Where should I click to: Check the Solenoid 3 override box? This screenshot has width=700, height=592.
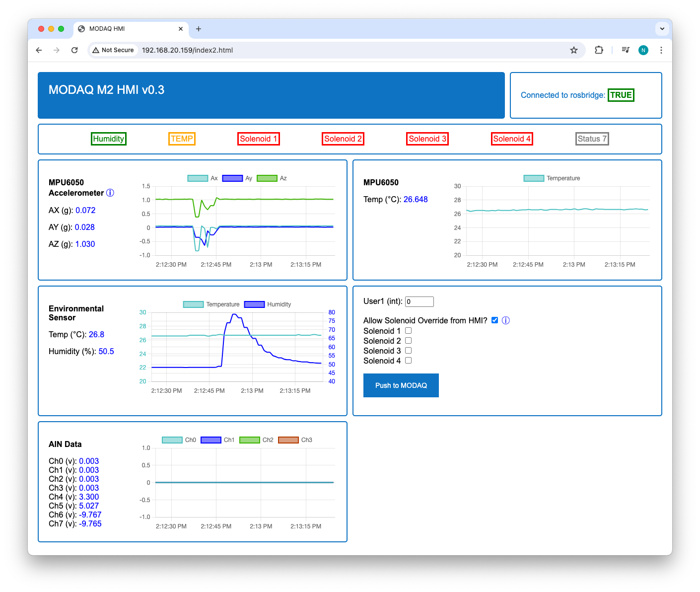coord(408,351)
